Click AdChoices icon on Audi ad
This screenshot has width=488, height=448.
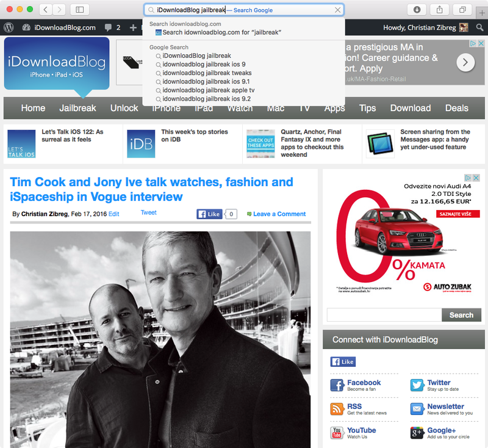(x=468, y=178)
